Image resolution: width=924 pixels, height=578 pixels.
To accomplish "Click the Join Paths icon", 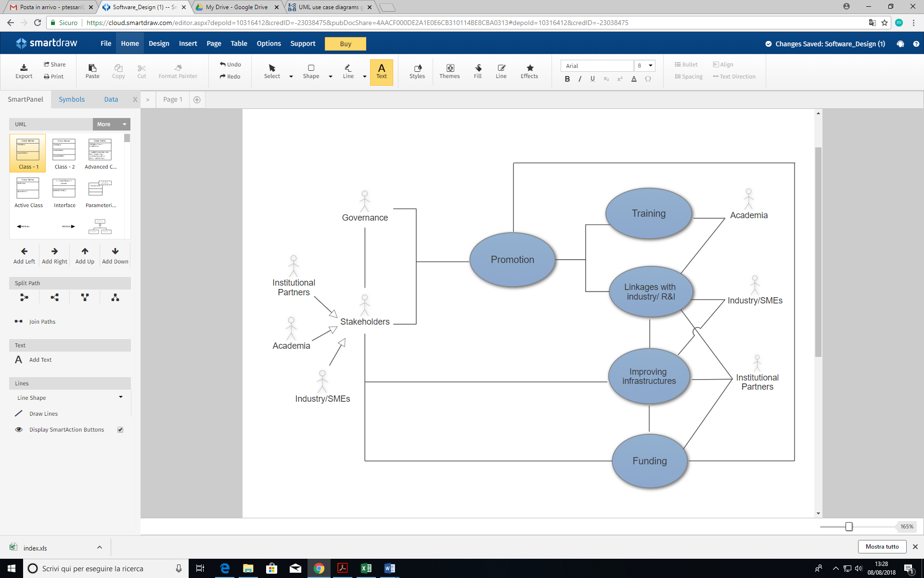I will [x=19, y=322].
